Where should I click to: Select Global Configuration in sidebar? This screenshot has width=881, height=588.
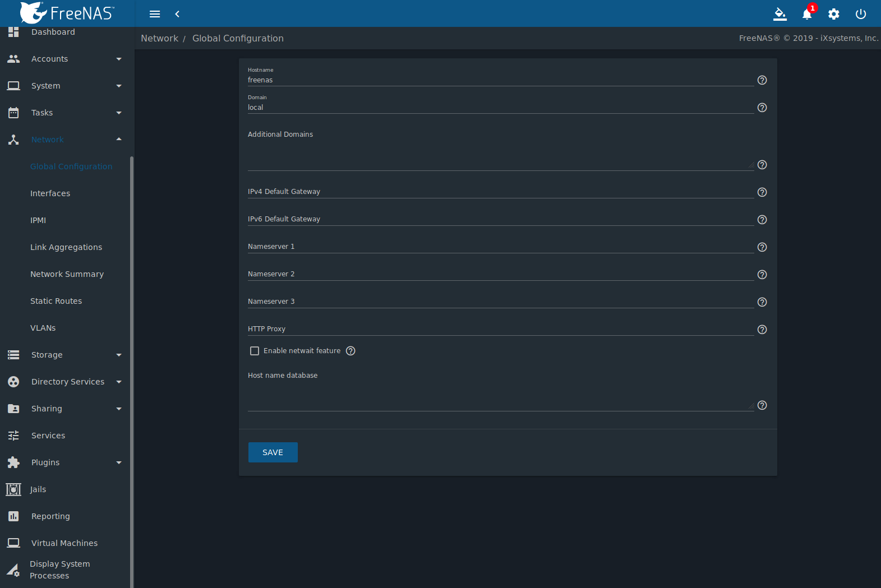(71, 166)
